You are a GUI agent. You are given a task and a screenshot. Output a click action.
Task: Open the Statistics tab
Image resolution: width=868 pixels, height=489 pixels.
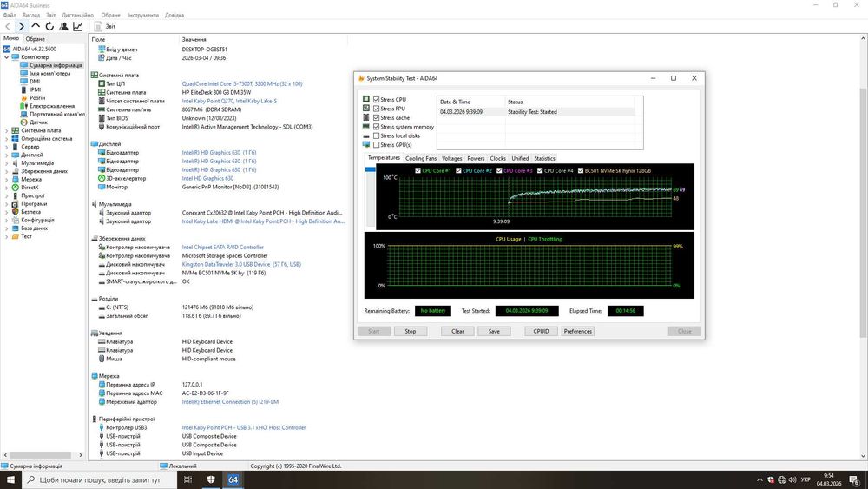[x=544, y=158]
